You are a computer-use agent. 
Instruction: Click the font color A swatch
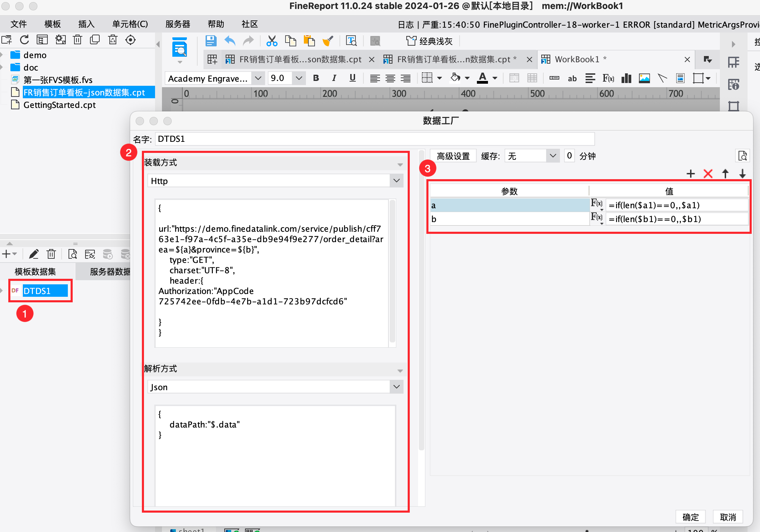482,79
